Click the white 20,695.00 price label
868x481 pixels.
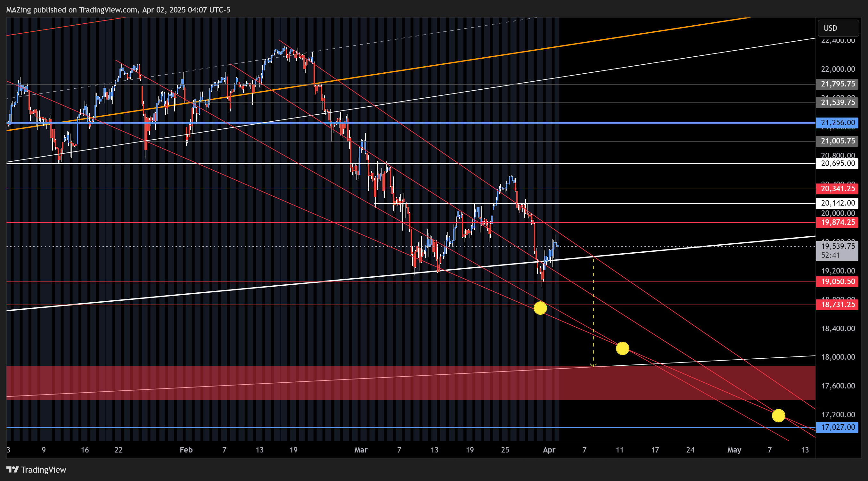coord(837,163)
